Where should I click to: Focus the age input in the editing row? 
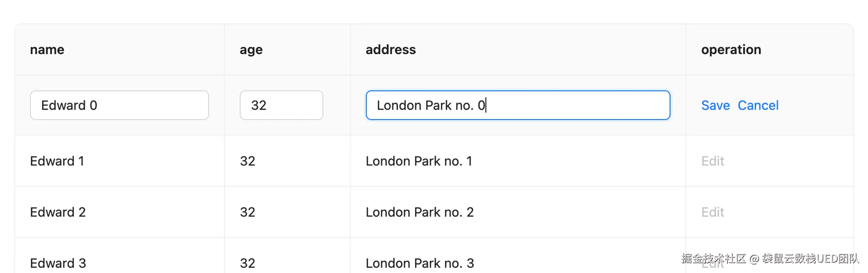[x=281, y=105]
